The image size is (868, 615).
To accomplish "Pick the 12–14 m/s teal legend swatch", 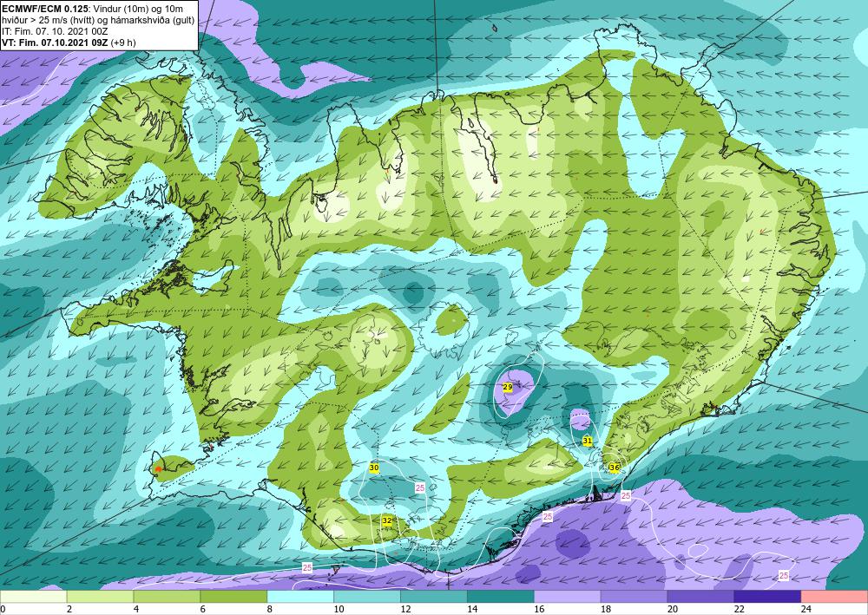I will (434, 597).
